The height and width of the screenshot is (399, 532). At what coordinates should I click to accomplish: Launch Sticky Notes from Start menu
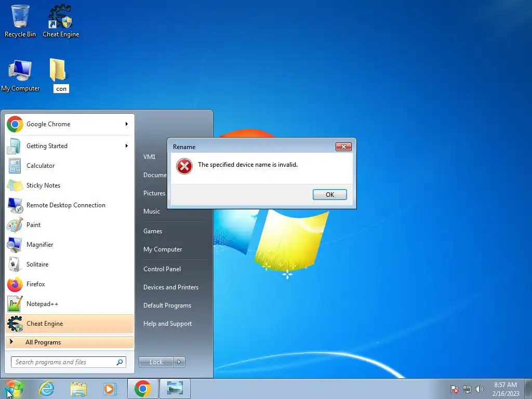[x=70, y=185]
